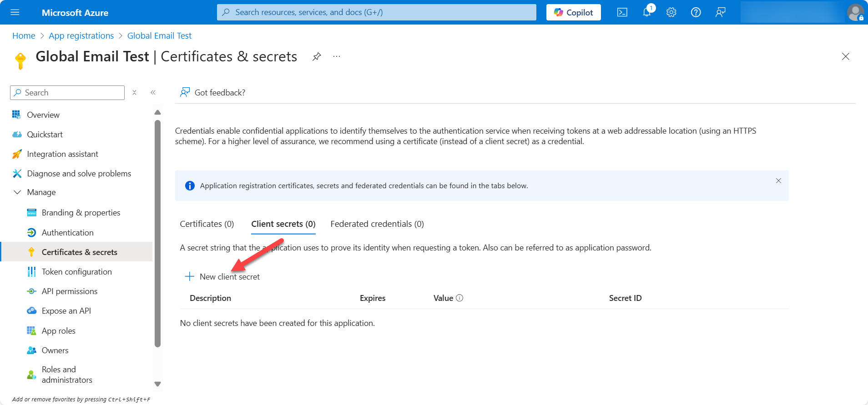
Task: Switch to Federated credentials (0) tab
Action: 377,224
